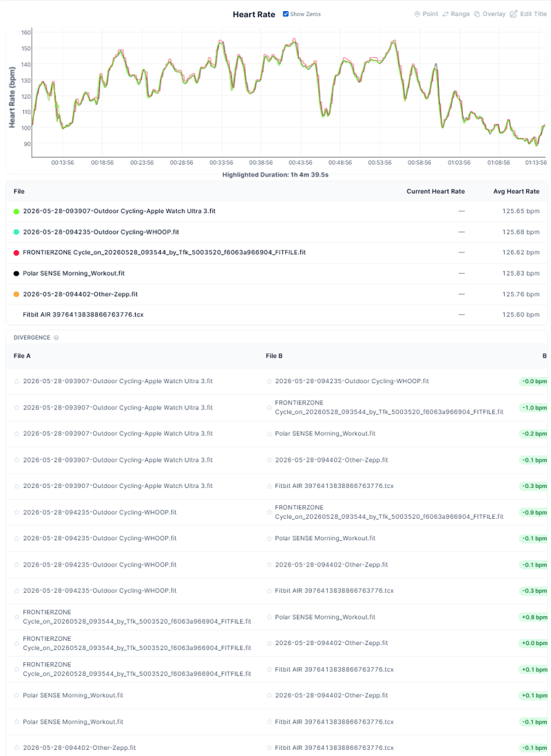The height and width of the screenshot is (756, 551).
Task: Click the heart rate peak near 00:43:56
Action: click(x=294, y=40)
